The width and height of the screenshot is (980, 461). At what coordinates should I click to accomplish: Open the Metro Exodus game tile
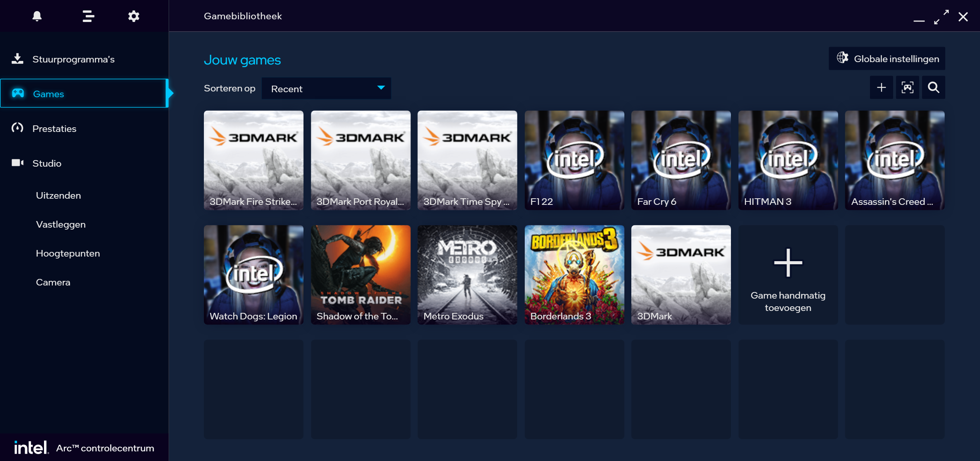[467, 275]
